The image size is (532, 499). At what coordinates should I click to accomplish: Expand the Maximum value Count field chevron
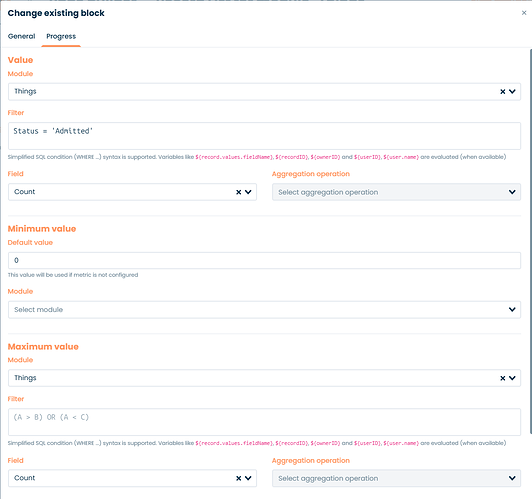(248, 478)
